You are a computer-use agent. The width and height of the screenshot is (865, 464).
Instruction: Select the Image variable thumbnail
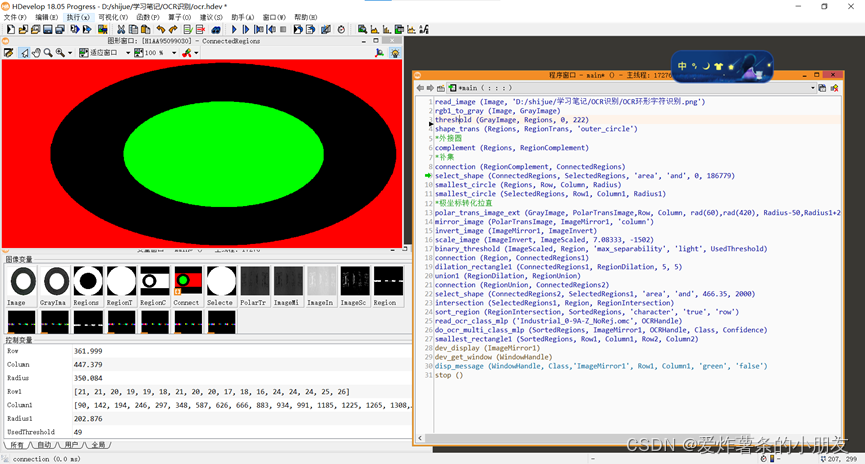click(x=23, y=286)
